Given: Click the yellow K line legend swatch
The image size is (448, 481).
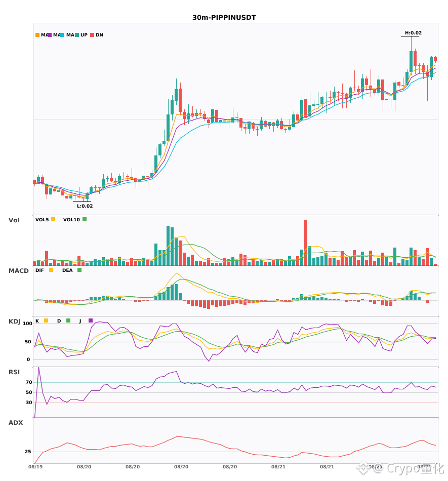Looking at the screenshot, I should (x=46, y=320).
